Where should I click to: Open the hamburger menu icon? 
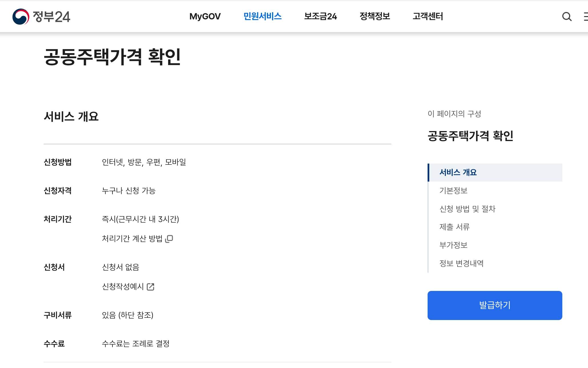point(585,17)
